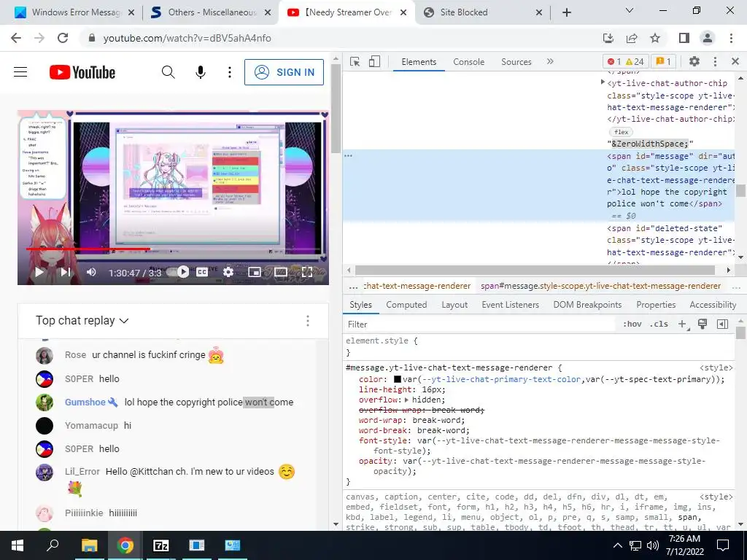This screenshot has width=747, height=560.
Task: Open File Explorer from taskbar
Action: [89, 545]
